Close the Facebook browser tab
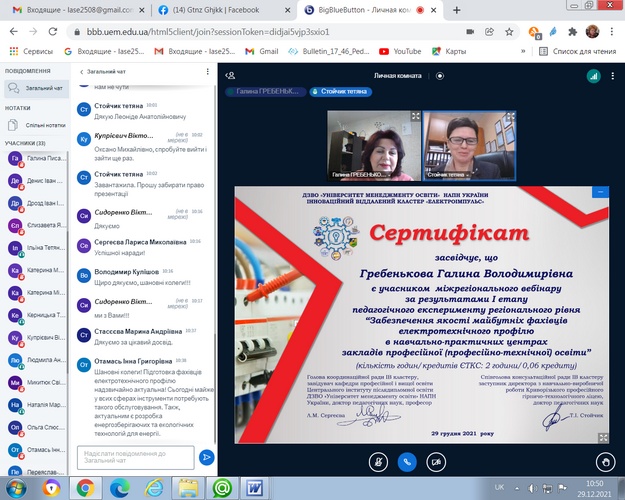This screenshot has height=500, width=625. coord(287,10)
